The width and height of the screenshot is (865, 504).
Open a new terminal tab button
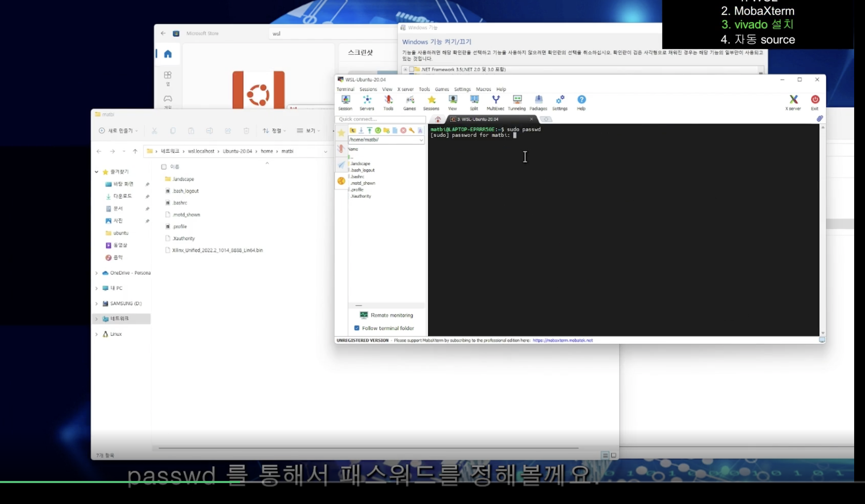(x=546, y=119)
